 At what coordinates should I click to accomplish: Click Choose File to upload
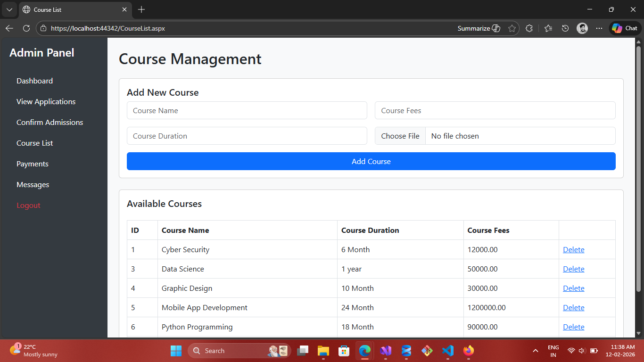pyautogui.click(x=400, y=136)
